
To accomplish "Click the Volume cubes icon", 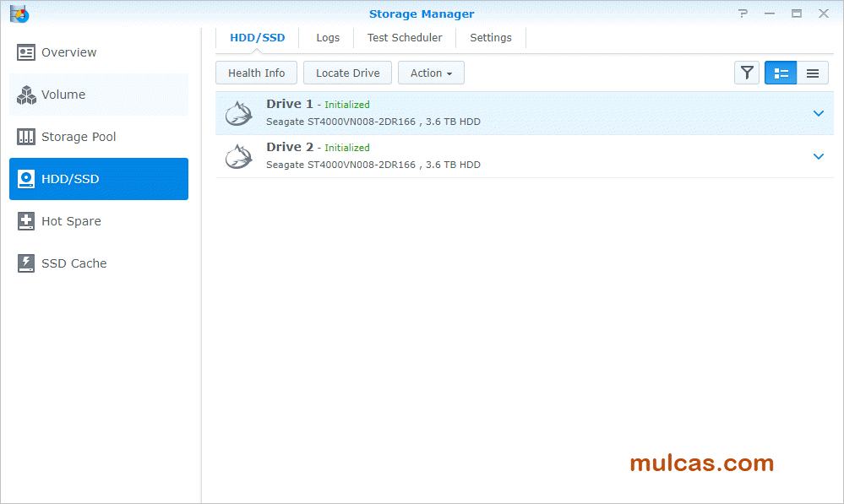I will click(26, 95).
